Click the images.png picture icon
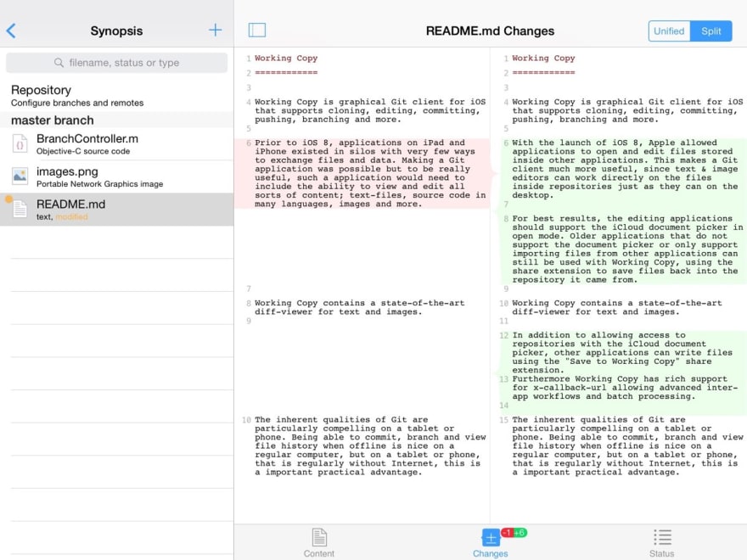Screen dimensions: 747x560 click(20, 176)
